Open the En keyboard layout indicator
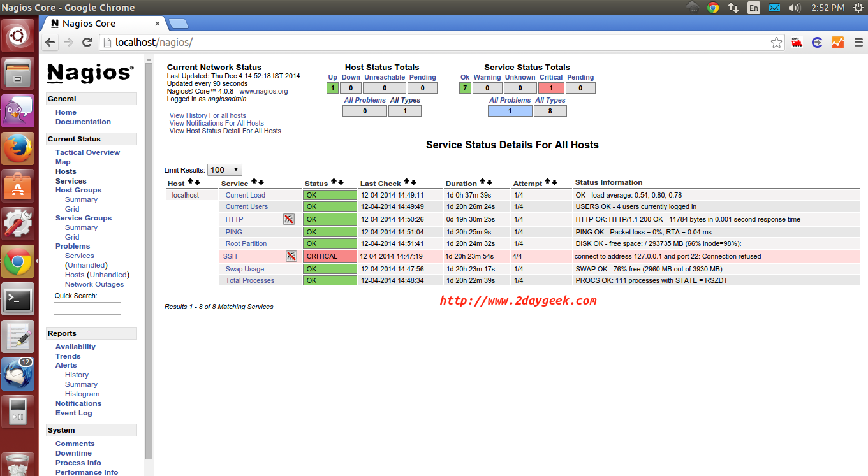Image resolution: width=868 pixels, height=476 pixels. pyautogui.click(x=754, y=8)
